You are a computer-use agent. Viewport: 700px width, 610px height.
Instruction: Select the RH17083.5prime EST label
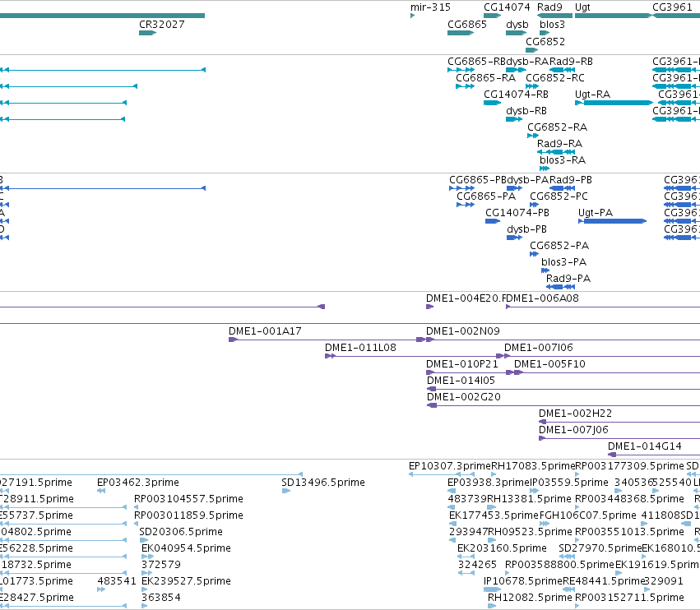point(533,466)
